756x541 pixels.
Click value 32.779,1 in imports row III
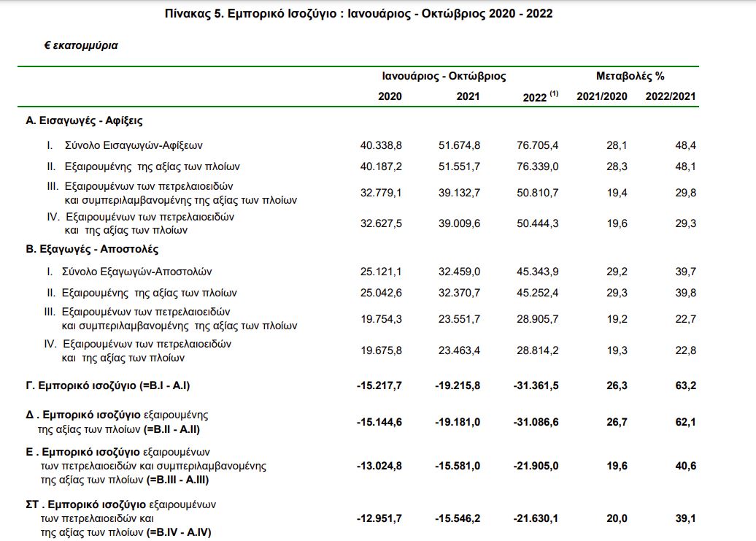381,193
